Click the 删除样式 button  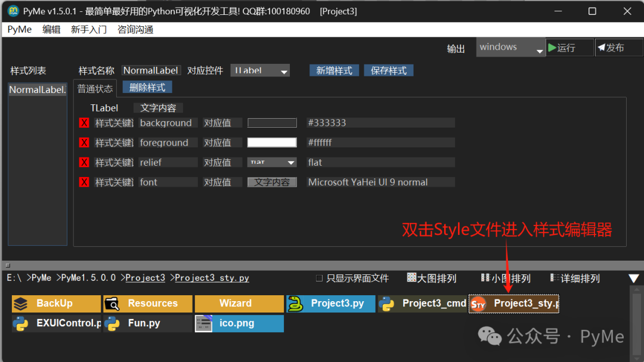coord(147,88)
